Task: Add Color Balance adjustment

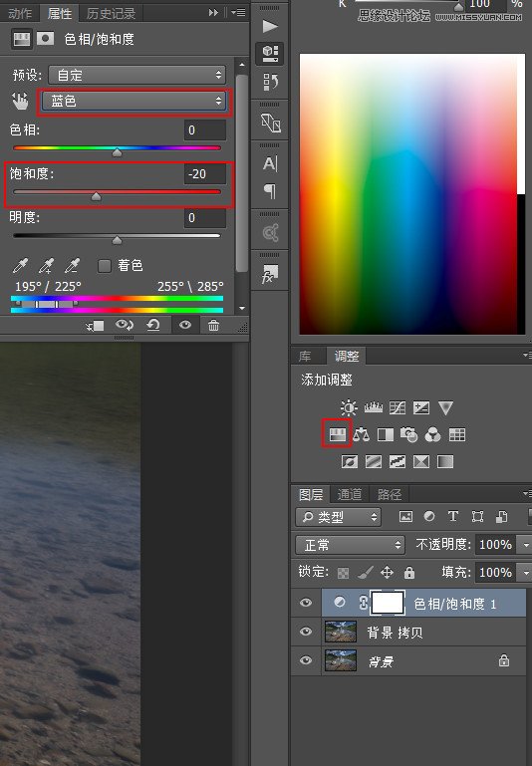Action: point(362,434)
